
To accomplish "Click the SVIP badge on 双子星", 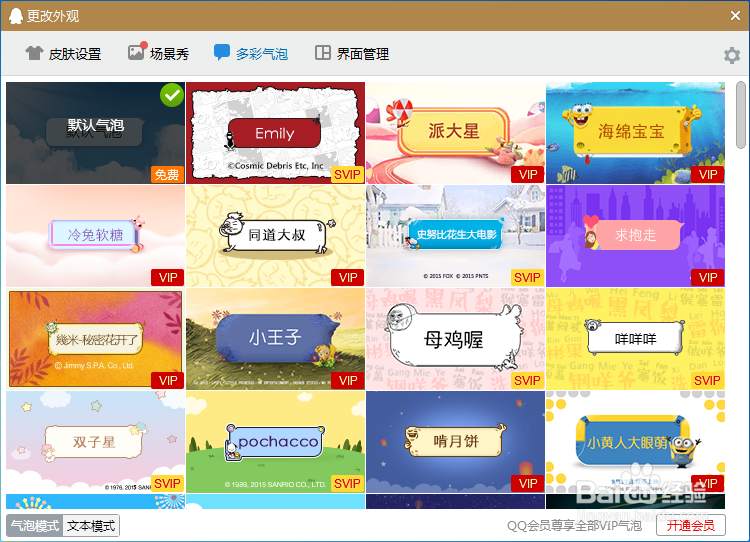I will (167, 484).
